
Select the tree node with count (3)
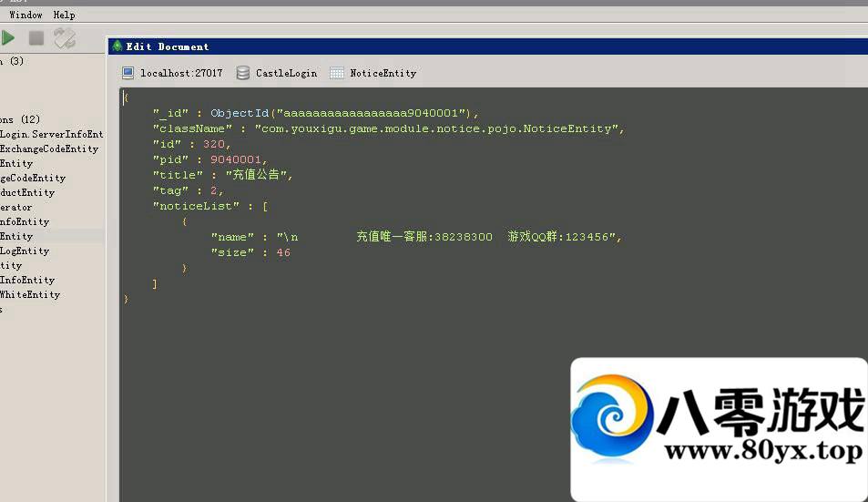[11, 61]
